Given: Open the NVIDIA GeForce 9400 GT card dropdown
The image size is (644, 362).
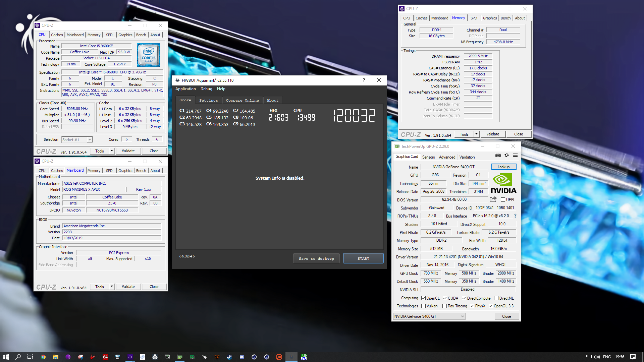Looking at the screenshot, I should (x=429, y=316).
